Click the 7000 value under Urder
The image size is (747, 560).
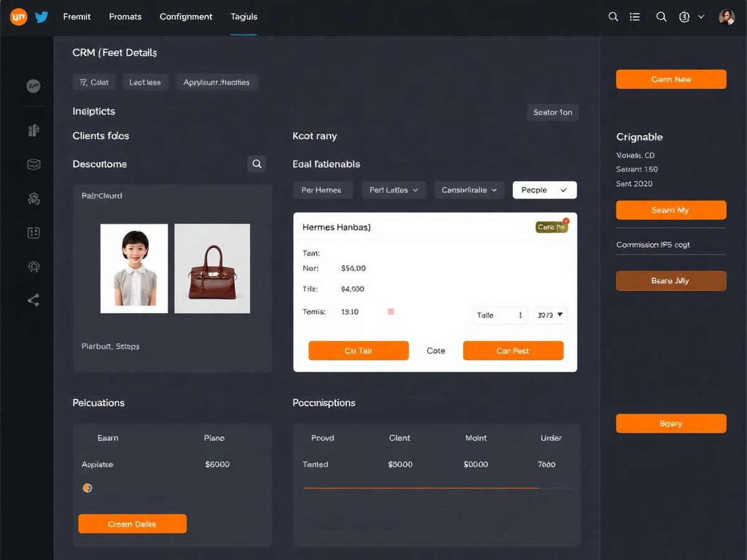point(547,464)
